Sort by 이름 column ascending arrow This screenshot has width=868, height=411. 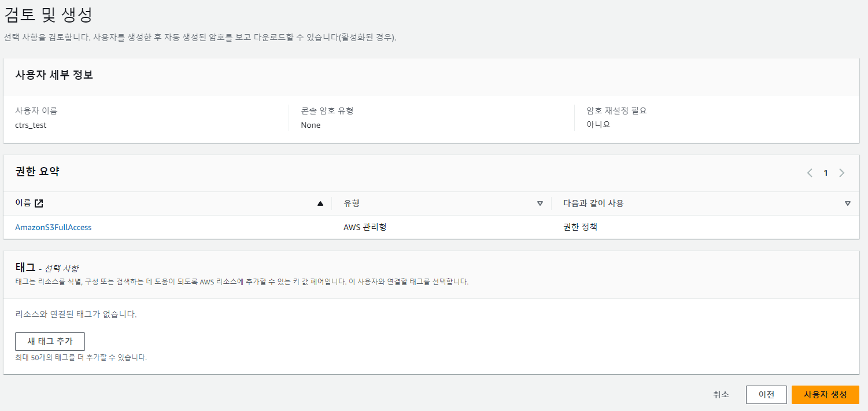pos(320,203)
